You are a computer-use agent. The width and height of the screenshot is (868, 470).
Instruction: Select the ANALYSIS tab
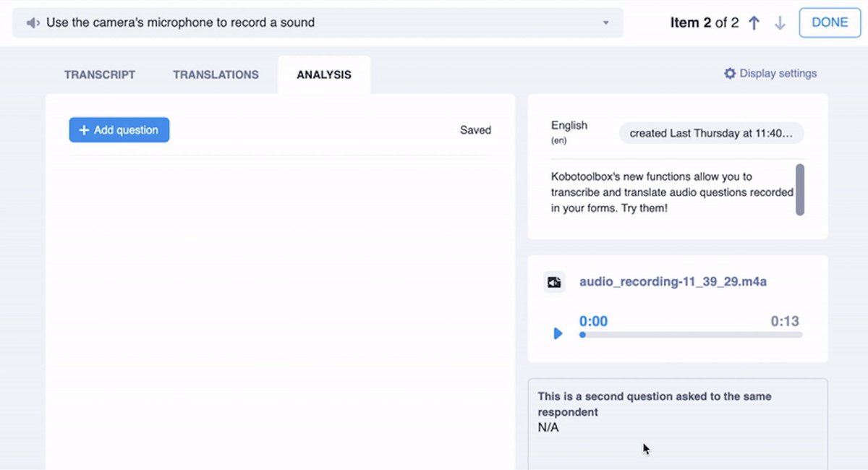tap(323, 74)
